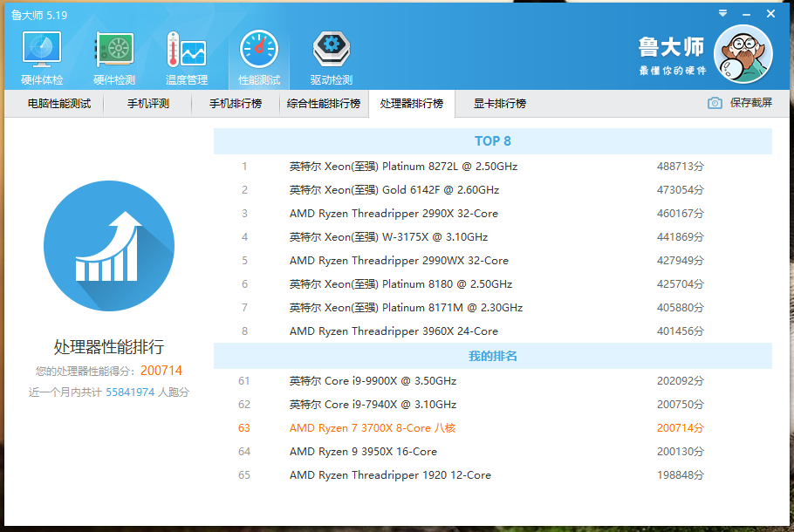Select the Xeon Gold 6142F row
The image size is (794, 532).
[x=493, y=190]
